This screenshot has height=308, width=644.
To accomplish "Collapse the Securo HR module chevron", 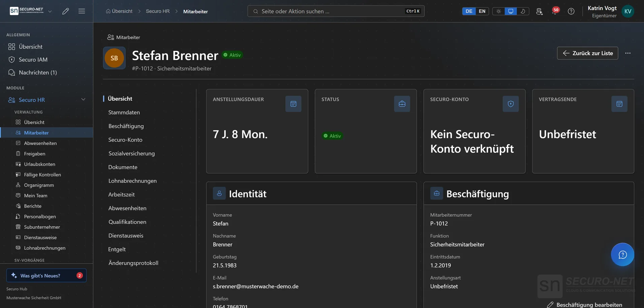I will [x=83, y=99].
